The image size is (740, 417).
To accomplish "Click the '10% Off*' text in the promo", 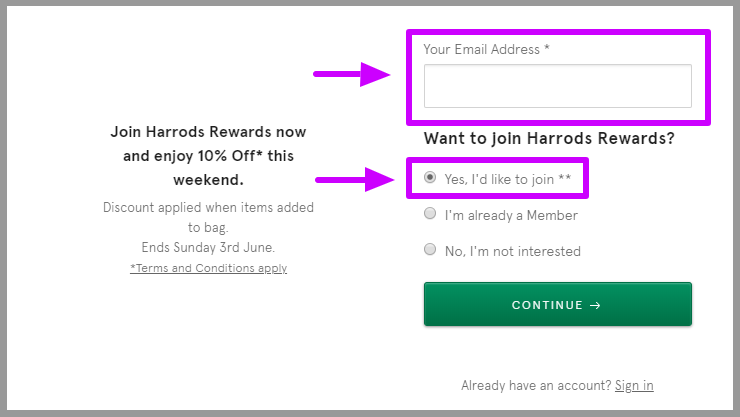I will click(230, 156).
